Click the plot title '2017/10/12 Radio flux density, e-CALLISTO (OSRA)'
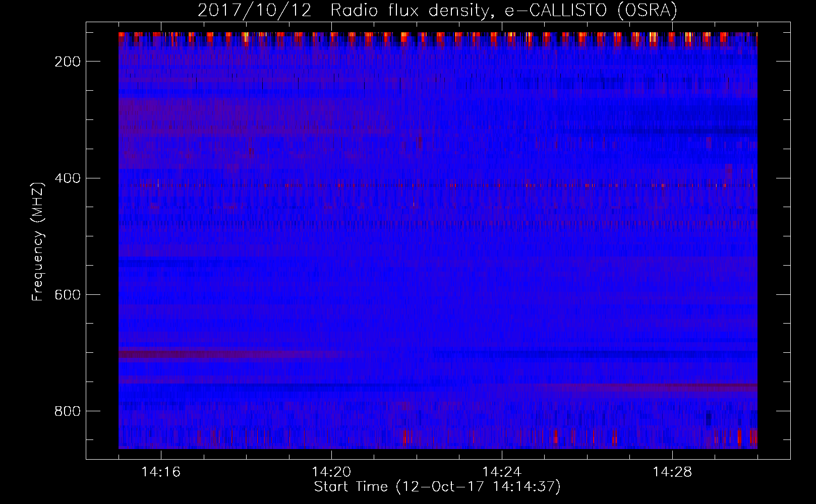 point(437,11)
